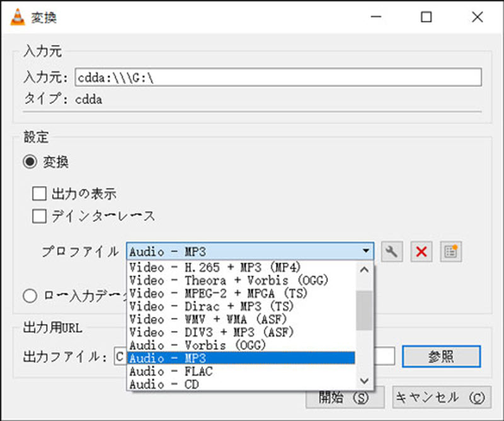Click the up arrow on list scrollbar
The height and width of the screenshot is (421, 504).
tap(365, 269)
